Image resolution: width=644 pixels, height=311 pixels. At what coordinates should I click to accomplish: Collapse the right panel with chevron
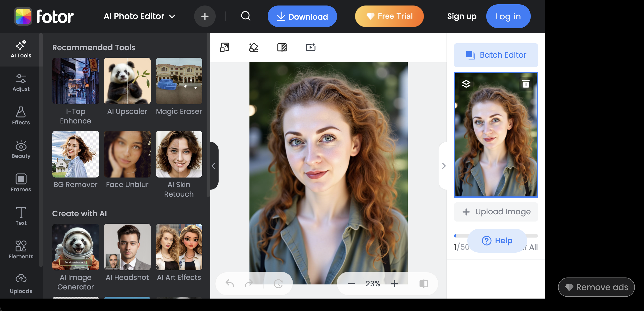point(444,166)
